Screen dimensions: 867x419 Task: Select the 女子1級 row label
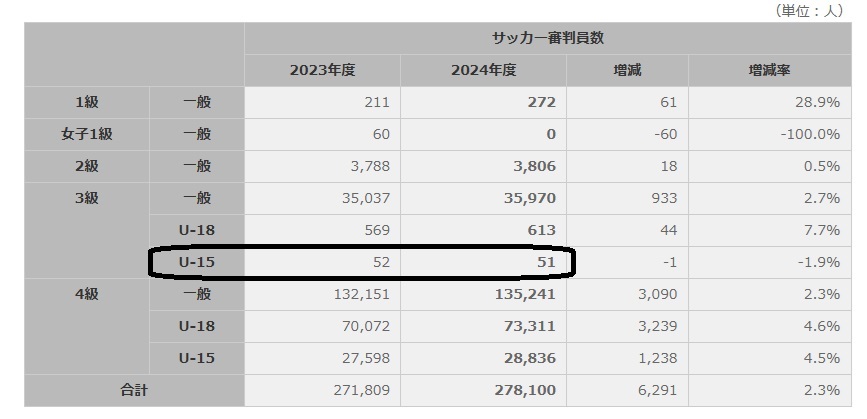coord(87,134)
